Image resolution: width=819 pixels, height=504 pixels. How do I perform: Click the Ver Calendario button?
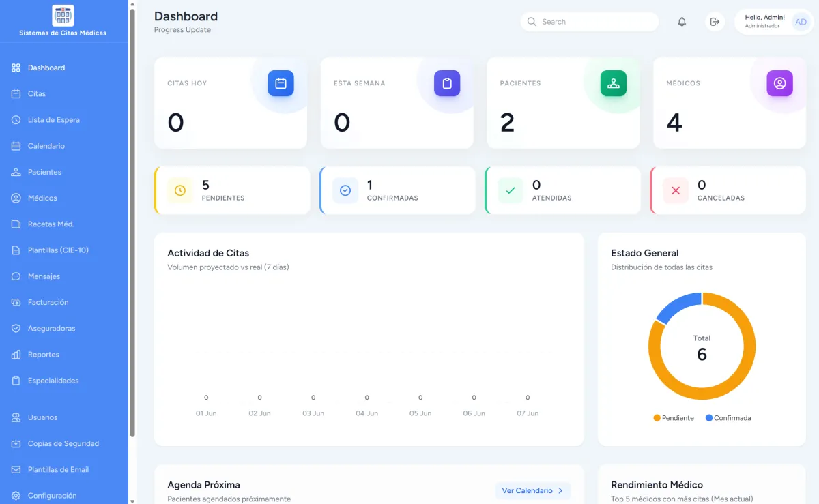(533, 490)
